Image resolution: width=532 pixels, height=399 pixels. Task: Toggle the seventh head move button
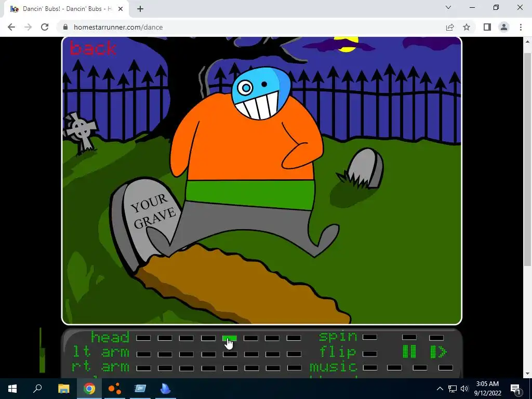click(272, 338)
